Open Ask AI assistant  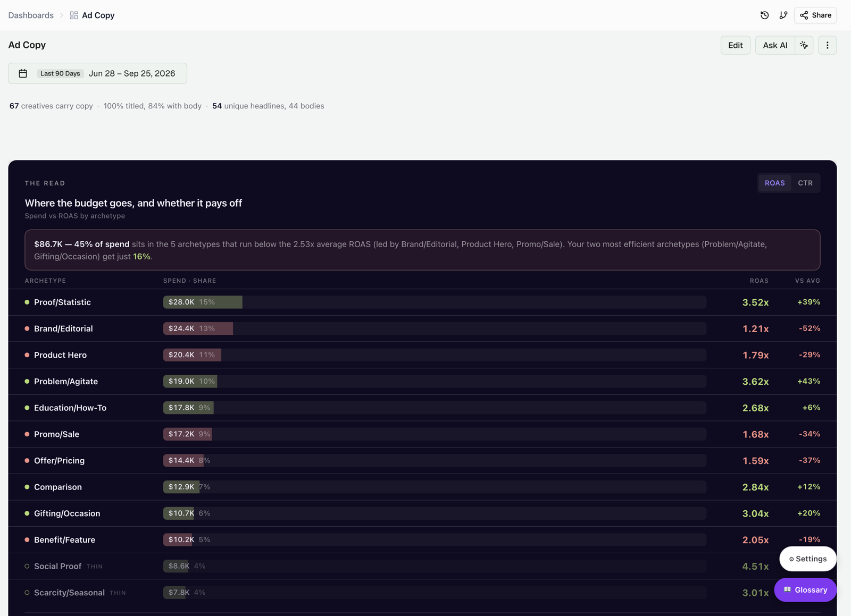(x=775, y=45)
